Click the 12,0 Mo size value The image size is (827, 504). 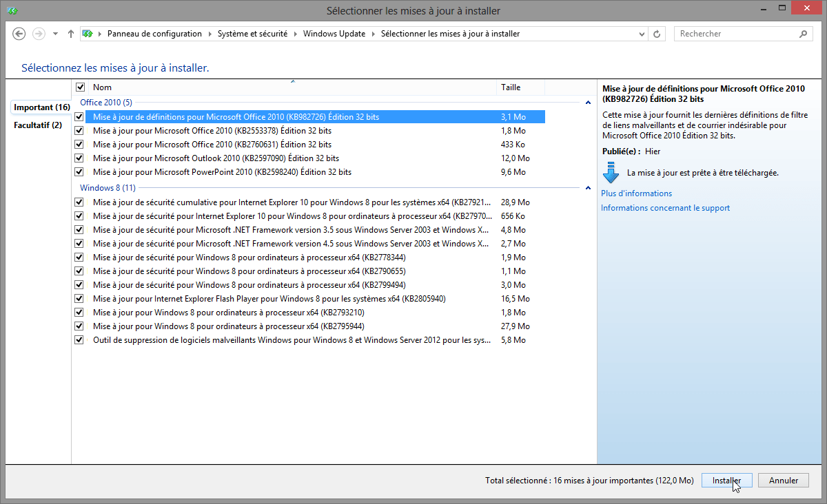coord(515,158)
